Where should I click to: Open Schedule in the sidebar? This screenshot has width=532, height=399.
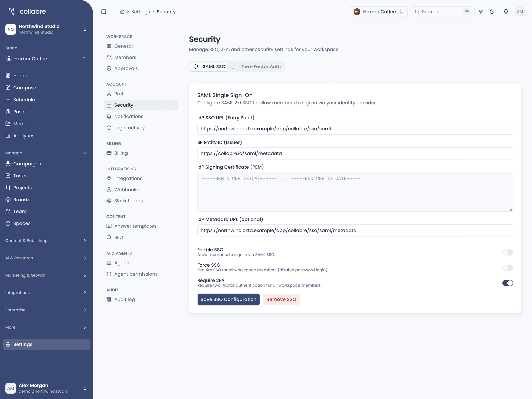click(x=47, y=100)
